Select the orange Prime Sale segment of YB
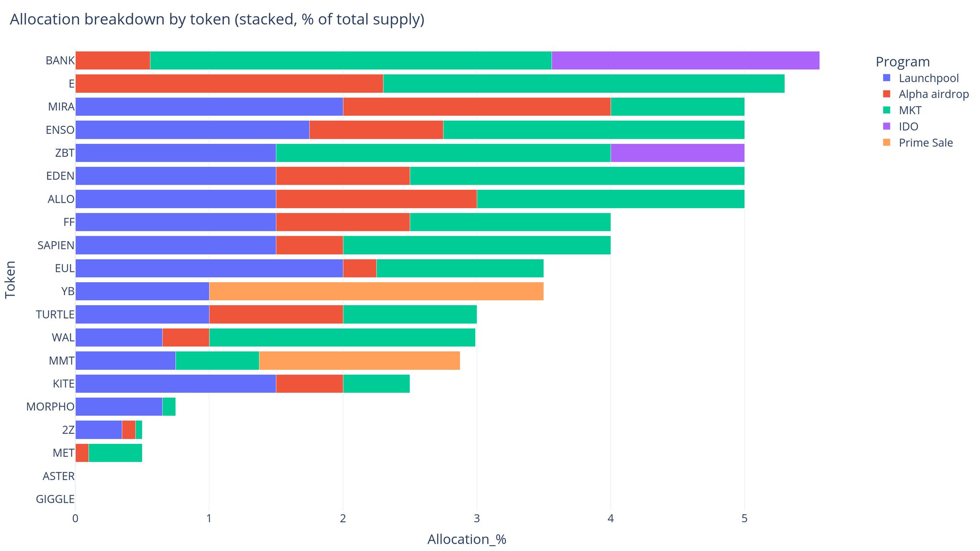 [376, 291]
